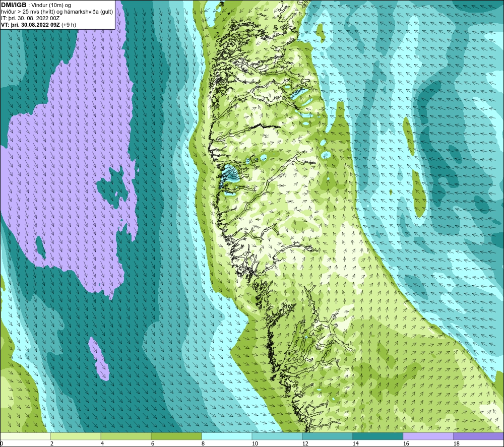Viewport: 504px width, 447px height.
Task: Click the '(+9 h)' forecast offset text
Action: tap(69, 25)
